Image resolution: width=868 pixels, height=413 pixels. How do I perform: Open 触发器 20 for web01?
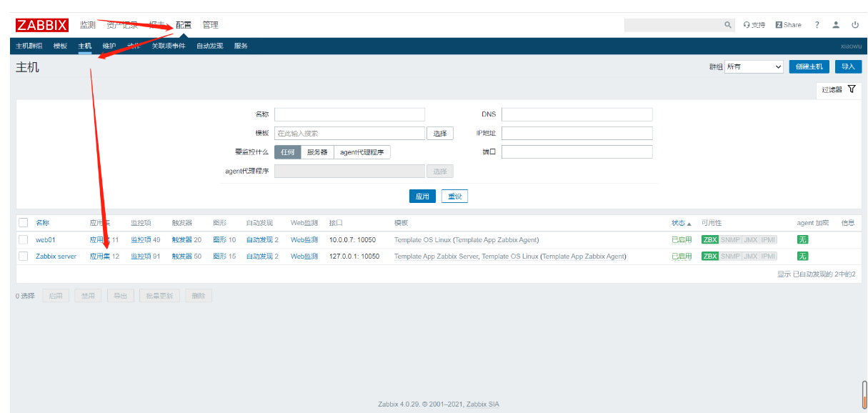[x=182, y=239]
